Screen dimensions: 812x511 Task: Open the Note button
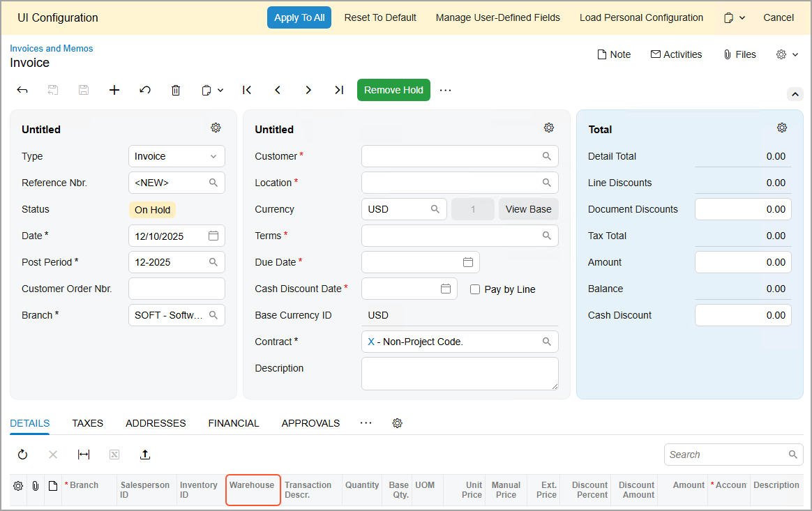click(614, 54)
